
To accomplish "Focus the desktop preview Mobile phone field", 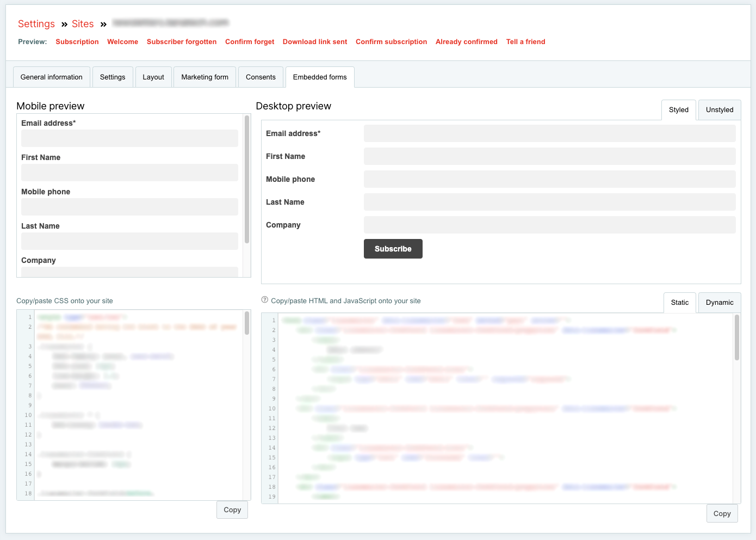I will (550, 179).
